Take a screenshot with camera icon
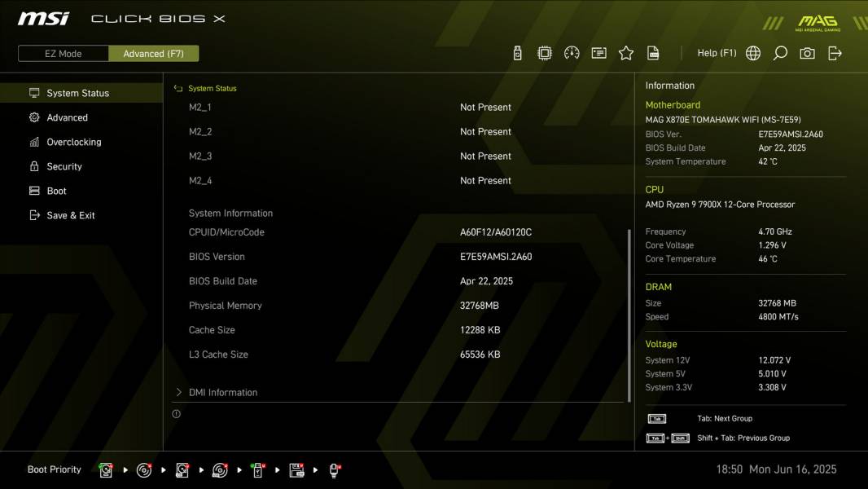This screenshot has width=868, height=489. click(x=807, y=53)
